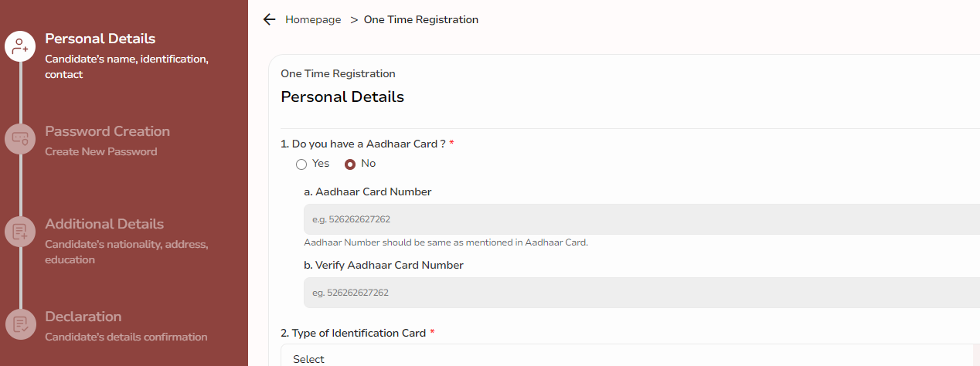
Task: Click the Personal Details form heading
Action: [x=342, y=97]
